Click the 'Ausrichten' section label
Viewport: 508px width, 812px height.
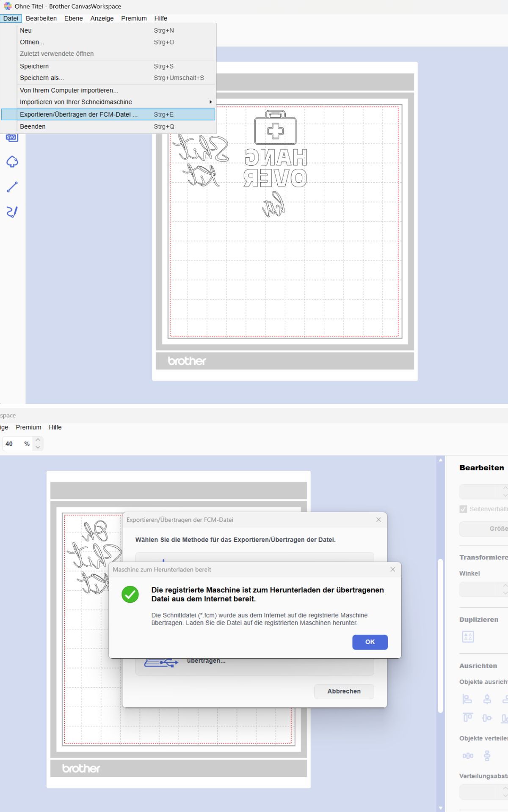478,666
